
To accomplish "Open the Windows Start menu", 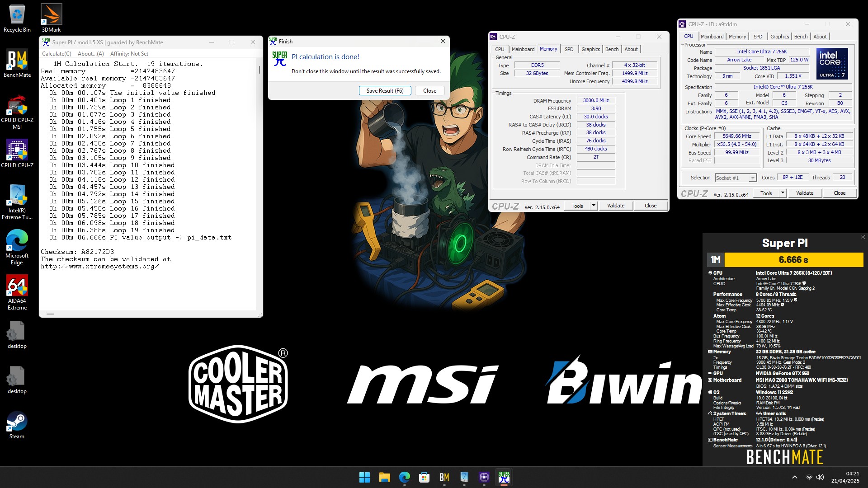I will point(364,477).
